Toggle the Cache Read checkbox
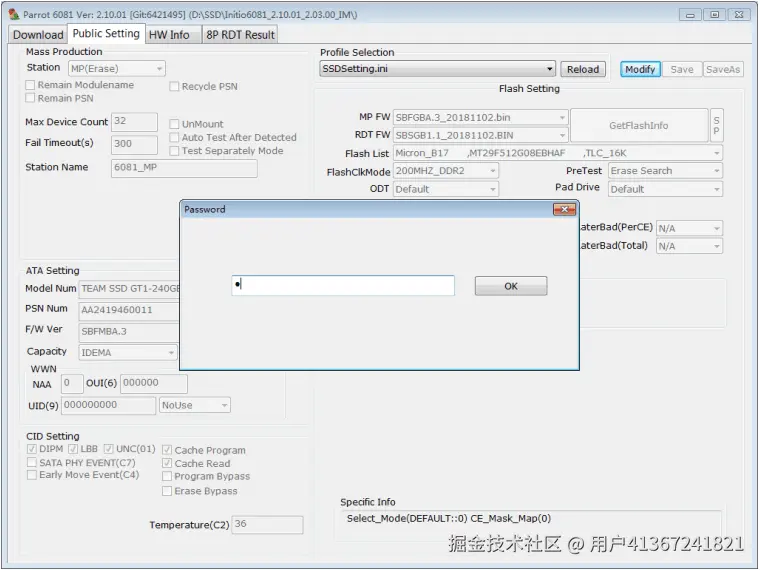The width and height of the screenshot is (760, 570). 167,463
